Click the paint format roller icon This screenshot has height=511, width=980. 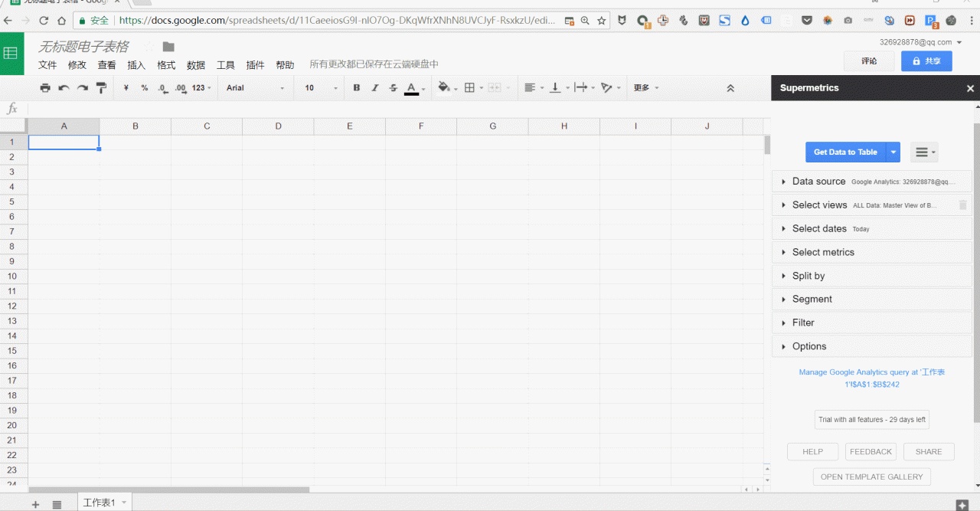[101, 88]
